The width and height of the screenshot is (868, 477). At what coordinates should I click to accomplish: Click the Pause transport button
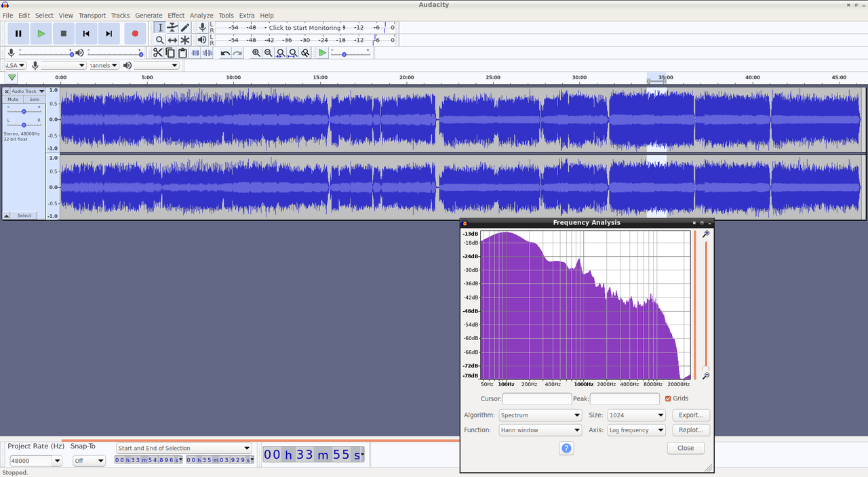(x=18, y=33)
